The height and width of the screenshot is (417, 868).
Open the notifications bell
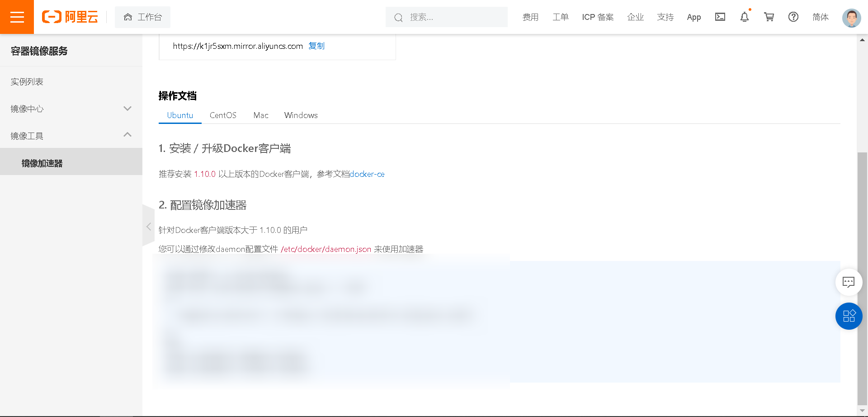coord(745,17)
